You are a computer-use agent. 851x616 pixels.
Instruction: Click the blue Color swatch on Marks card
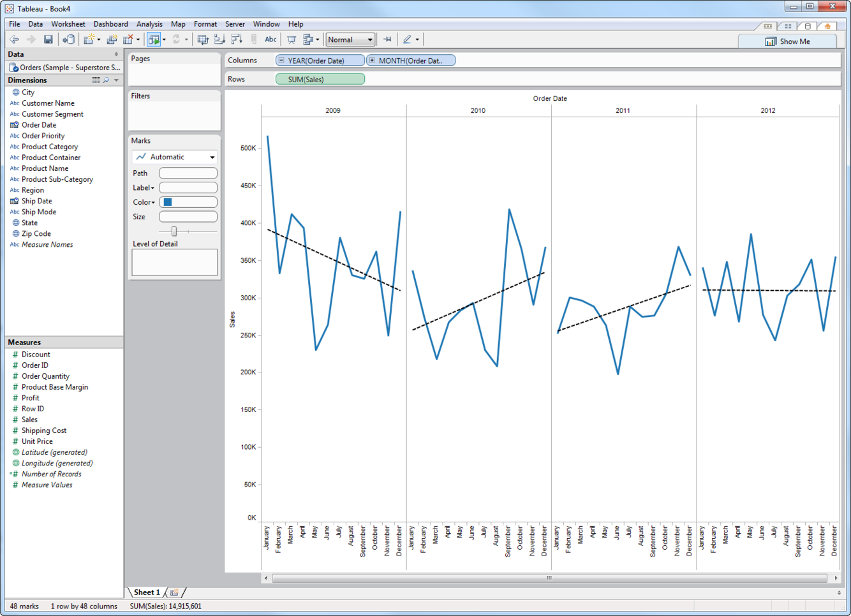pos(168,202)
